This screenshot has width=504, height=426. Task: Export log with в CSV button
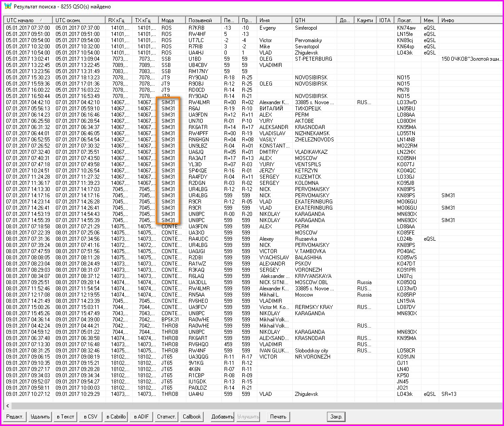(91, 417)
